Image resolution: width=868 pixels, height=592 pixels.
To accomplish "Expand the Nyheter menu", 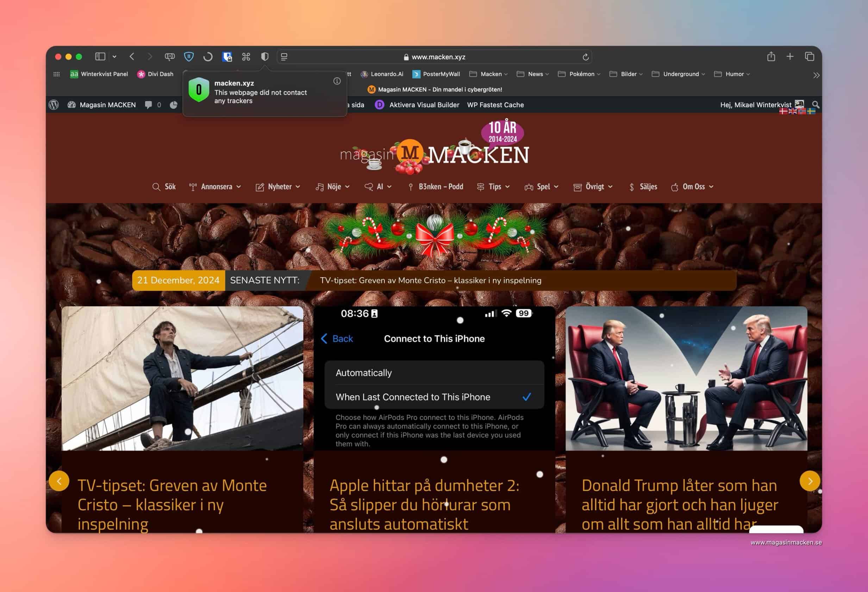I will (x=277, y=187).
